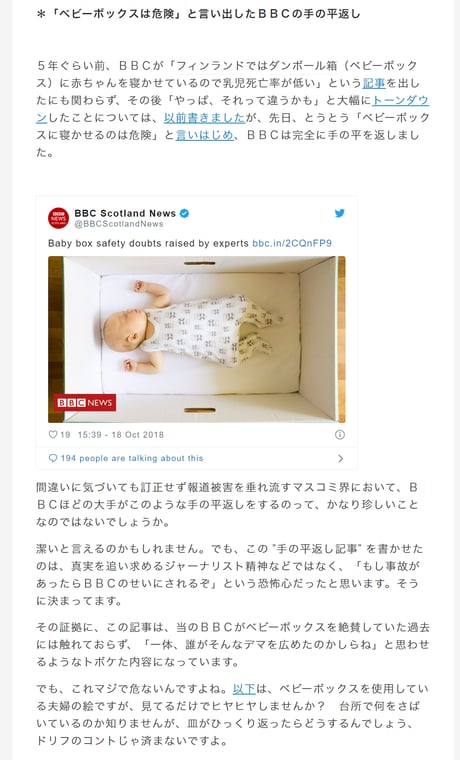This screenshot has width=460, height=760.
Task: Click the BBC News logo on photo
Action: tap(85, 402)
